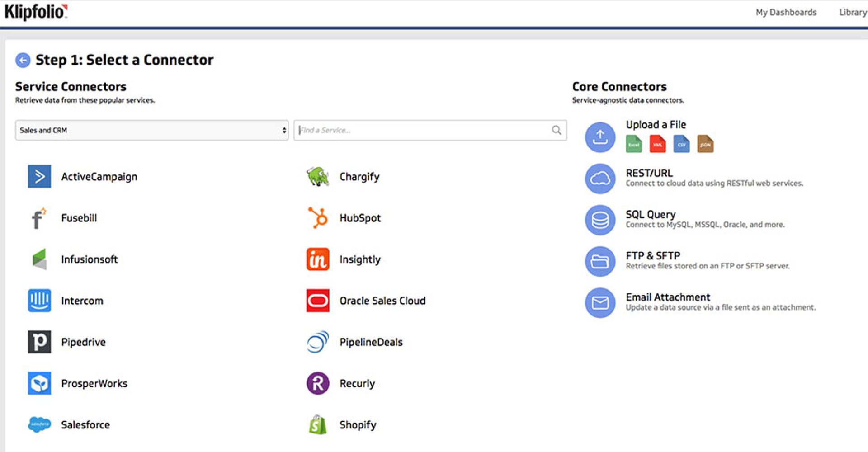Go back using the blue arrow button

23,60
